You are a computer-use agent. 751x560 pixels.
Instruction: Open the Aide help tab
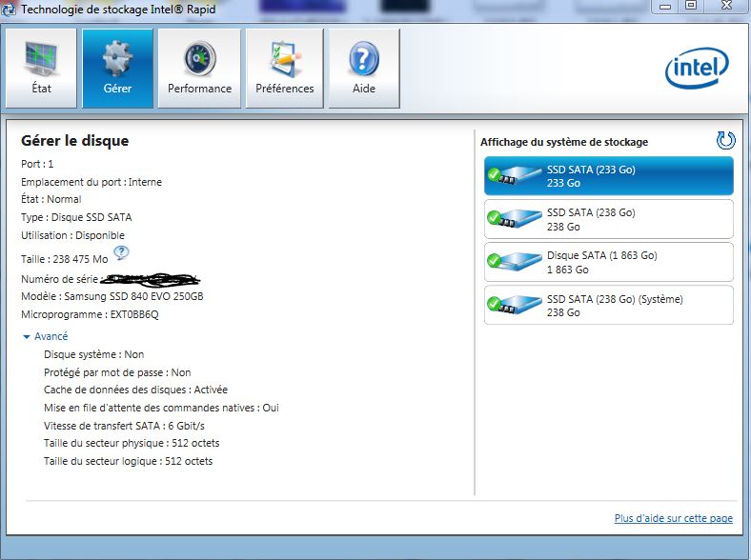[x=364, y=68]
